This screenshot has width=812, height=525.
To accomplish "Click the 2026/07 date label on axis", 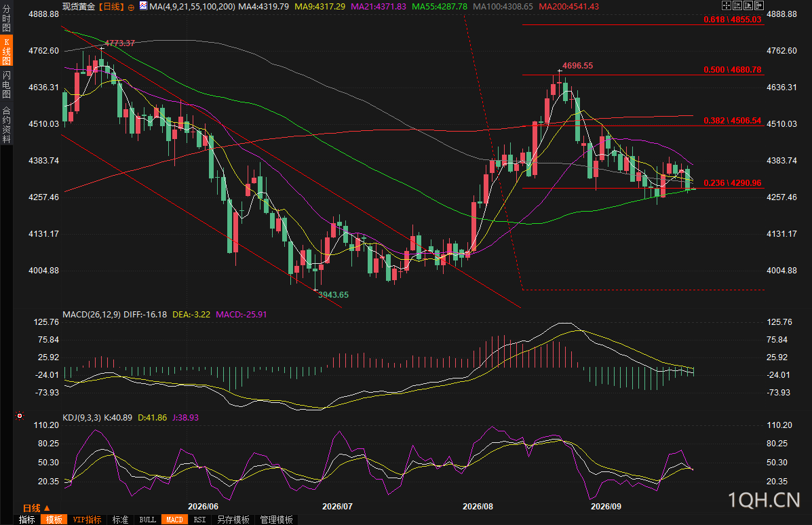I will pos(337,507).
